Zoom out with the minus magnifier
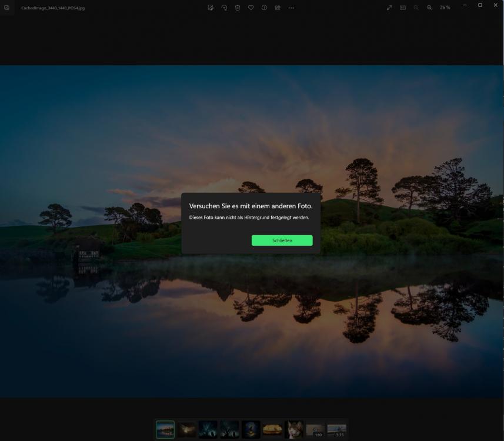 (x=416, y=8)
